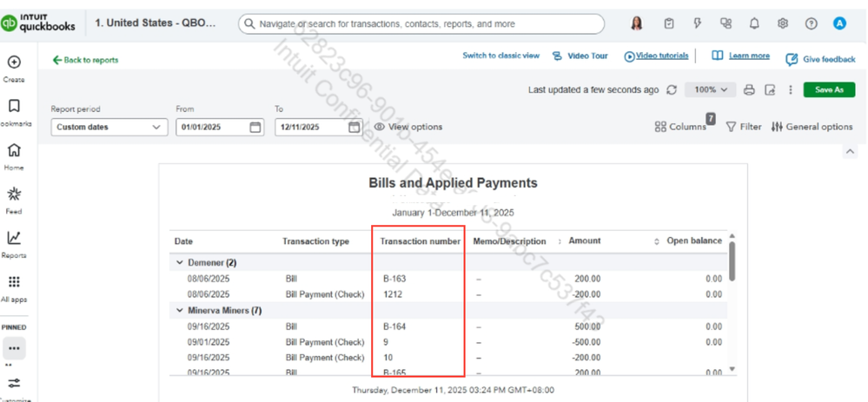Click the pinned three-dots icon

pyautogui.click(x=14, y=348)
